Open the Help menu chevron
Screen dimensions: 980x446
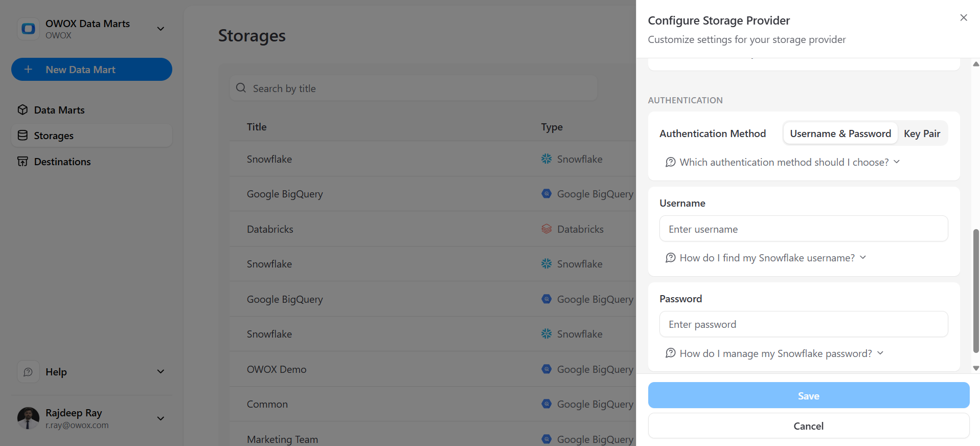tap(161, 372)
